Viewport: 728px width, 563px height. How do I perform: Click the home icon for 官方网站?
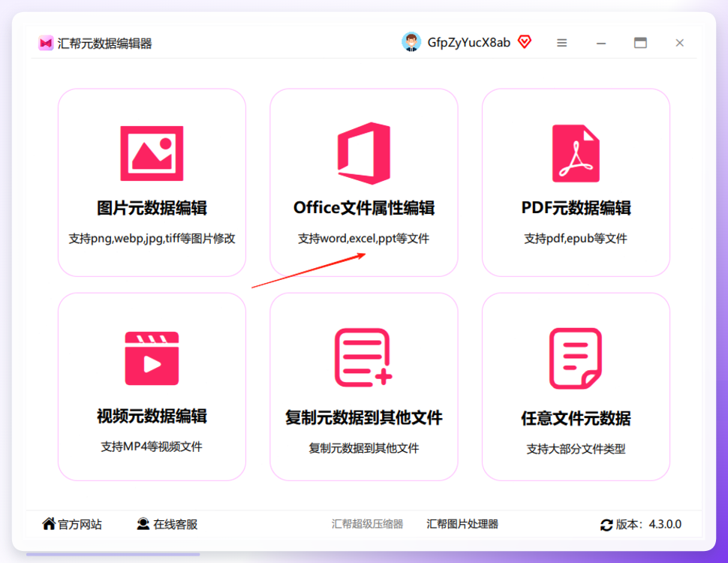point(49,523)
